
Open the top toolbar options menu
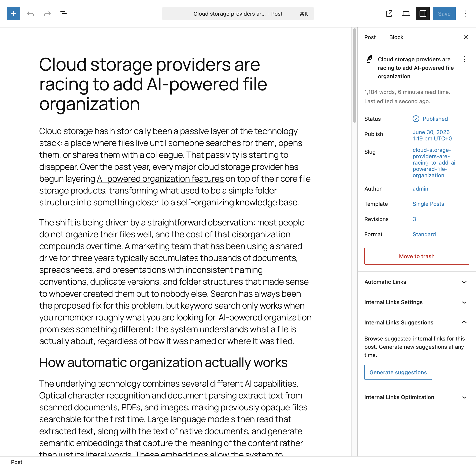(x=466, y=14)
